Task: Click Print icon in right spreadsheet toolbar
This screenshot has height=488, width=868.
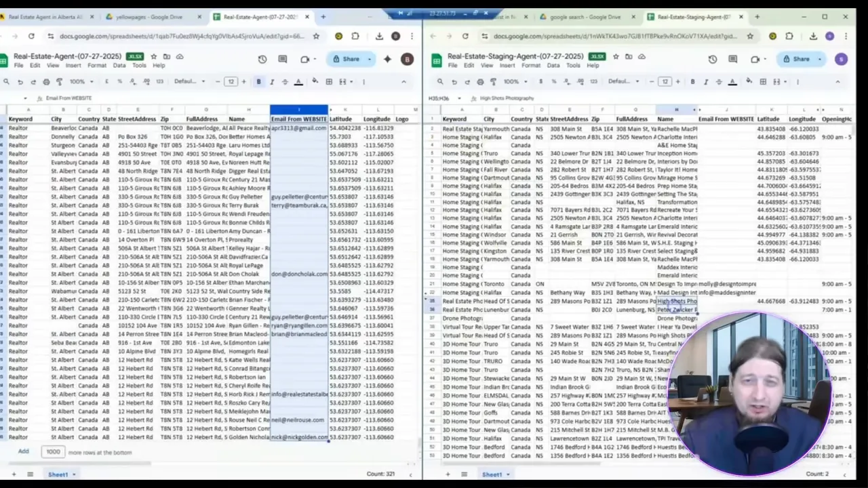Action: click(x=480, y=81)
